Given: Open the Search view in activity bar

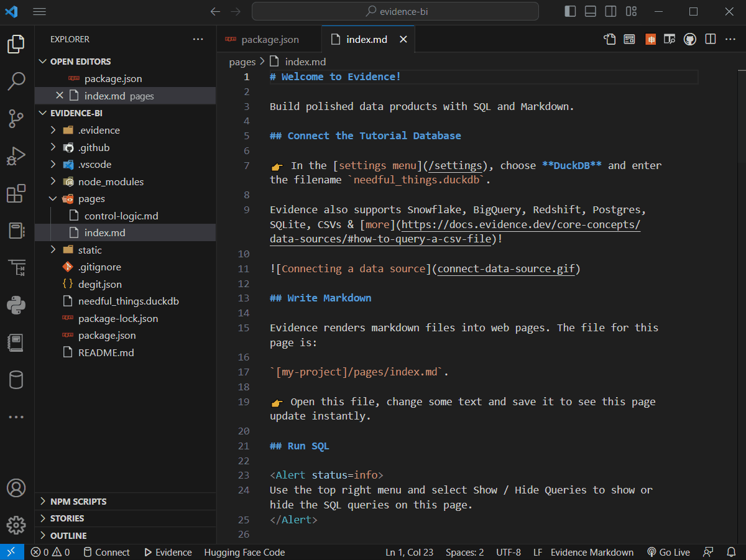Looking at the screenshot, I should tap(16, 81).
